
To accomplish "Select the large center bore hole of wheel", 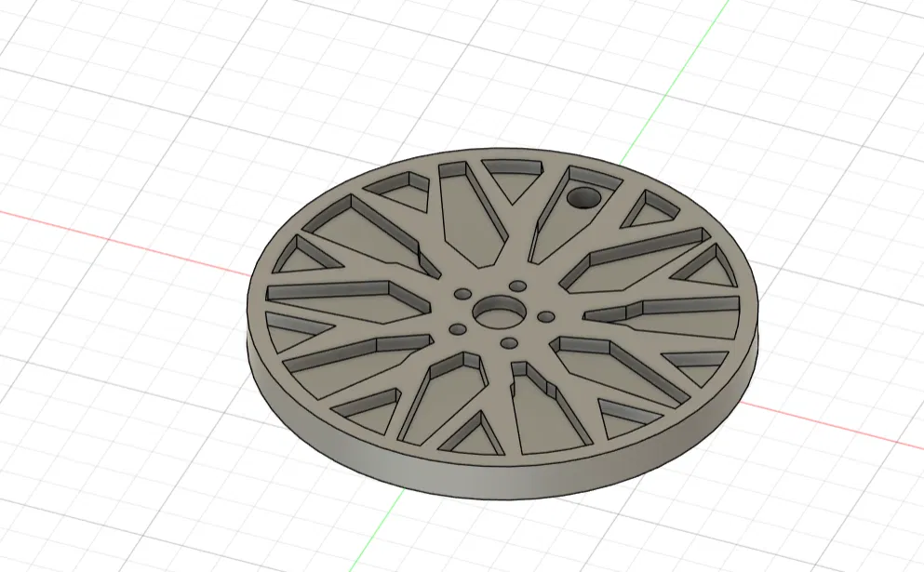I will [x=500, y=313].
